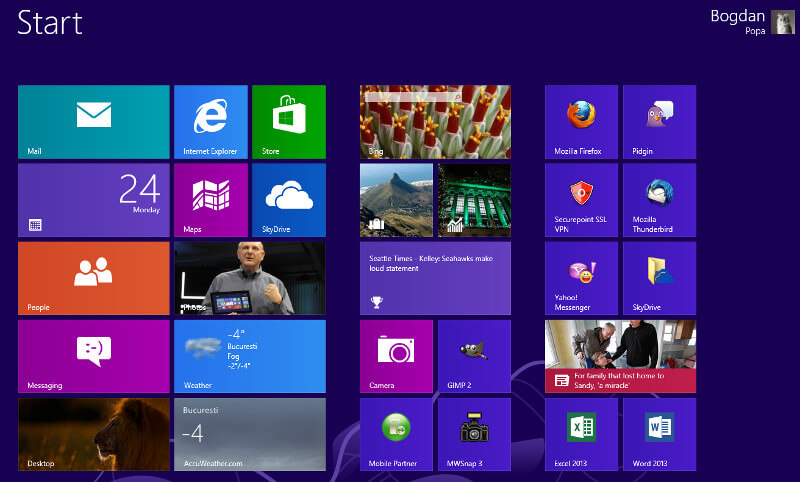Open the Finance tile with green building

point(474,200)
